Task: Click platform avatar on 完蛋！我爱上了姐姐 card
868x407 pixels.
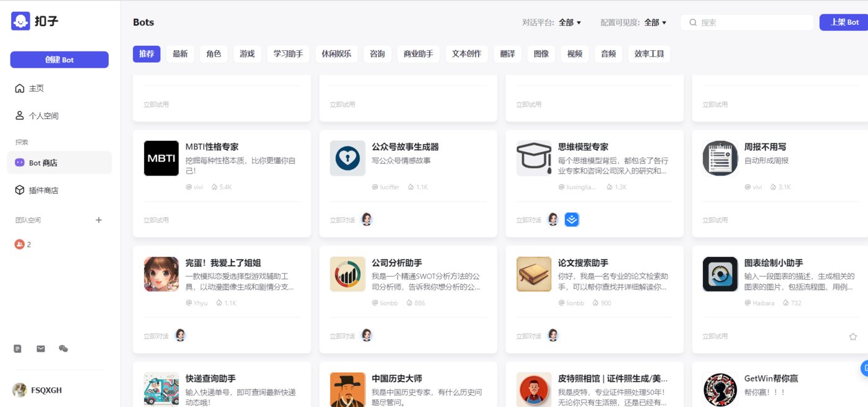Action: [181, 336]
